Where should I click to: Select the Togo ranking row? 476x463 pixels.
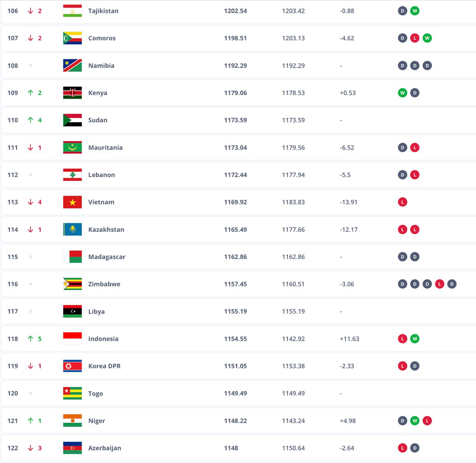(x=238, y=393)
